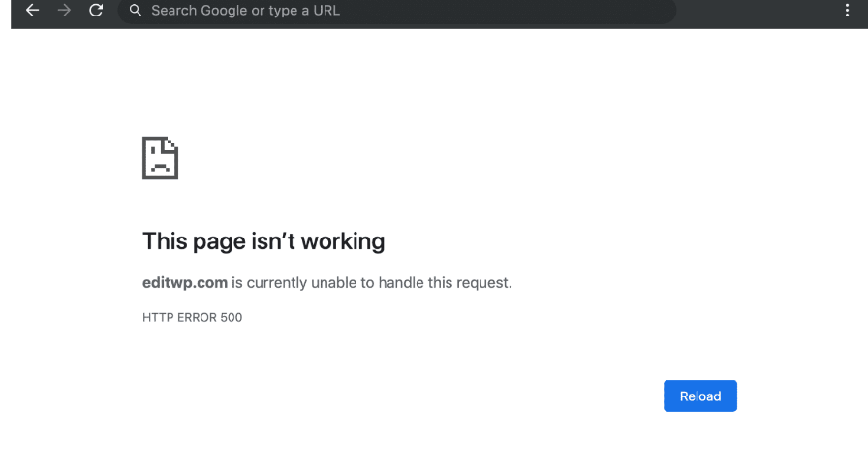
Task: Click the sad page error icon
Action: click(x=160, y=157)
